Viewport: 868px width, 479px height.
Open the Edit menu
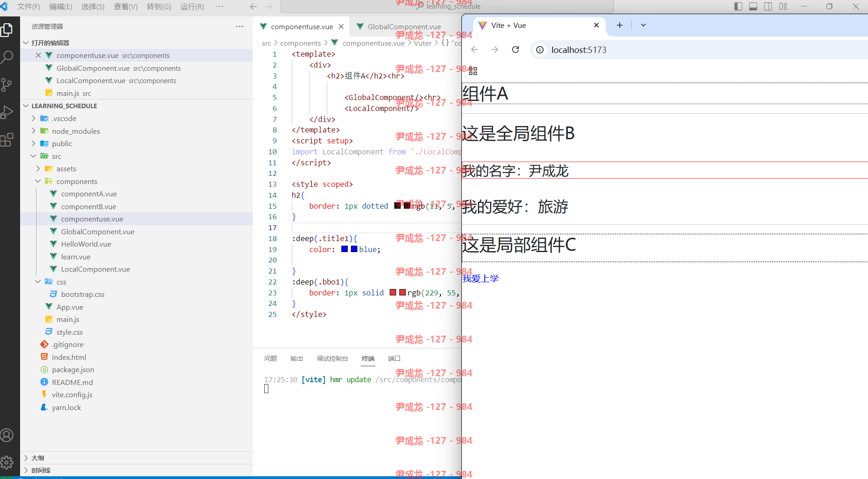(61, 7)
